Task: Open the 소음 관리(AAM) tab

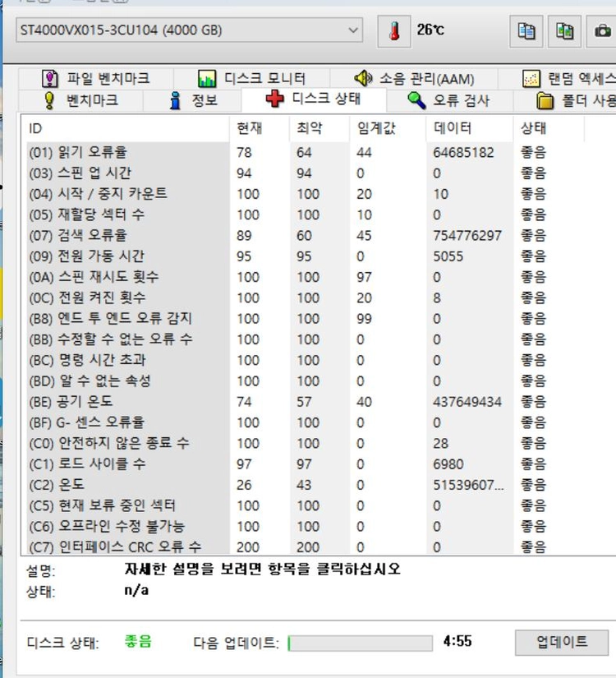Action: [414, 79]
